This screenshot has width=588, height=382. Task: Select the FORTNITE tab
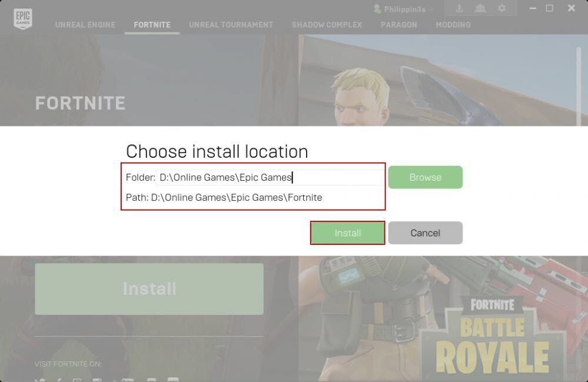[x=152, y=25]
